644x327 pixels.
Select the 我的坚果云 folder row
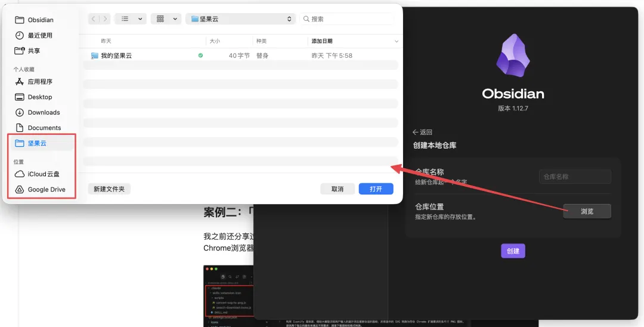coord(241,55)
